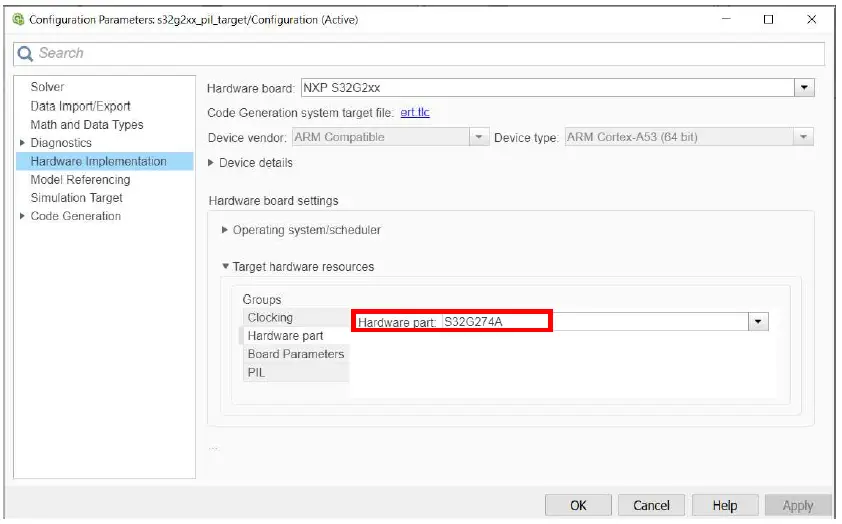
Task: Maximize the Configuration Parameters window
Action: 768,19
